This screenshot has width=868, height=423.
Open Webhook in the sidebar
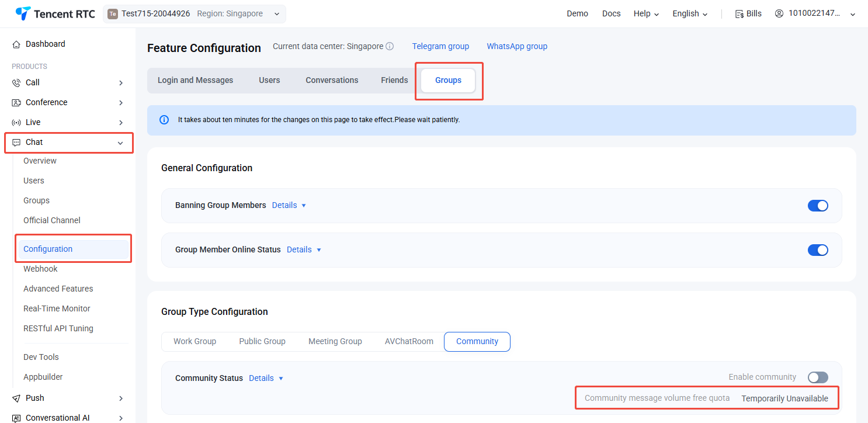tap(40, 269)
